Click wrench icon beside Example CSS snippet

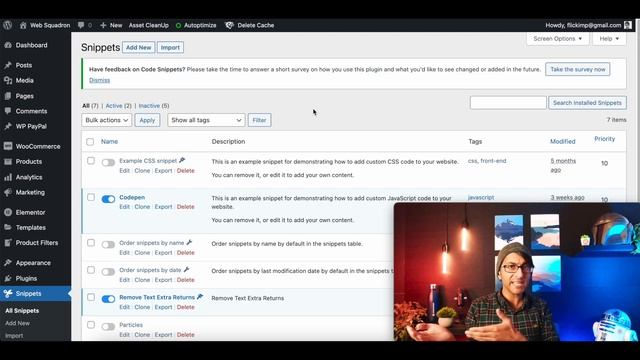point(182,160)
